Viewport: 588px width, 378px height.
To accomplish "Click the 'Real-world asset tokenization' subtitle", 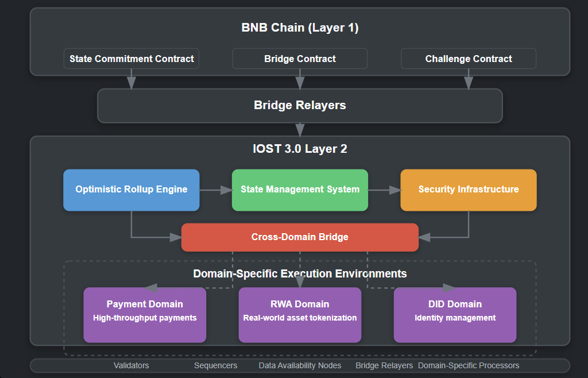I will pyautogui.click(x=300, y=318).
